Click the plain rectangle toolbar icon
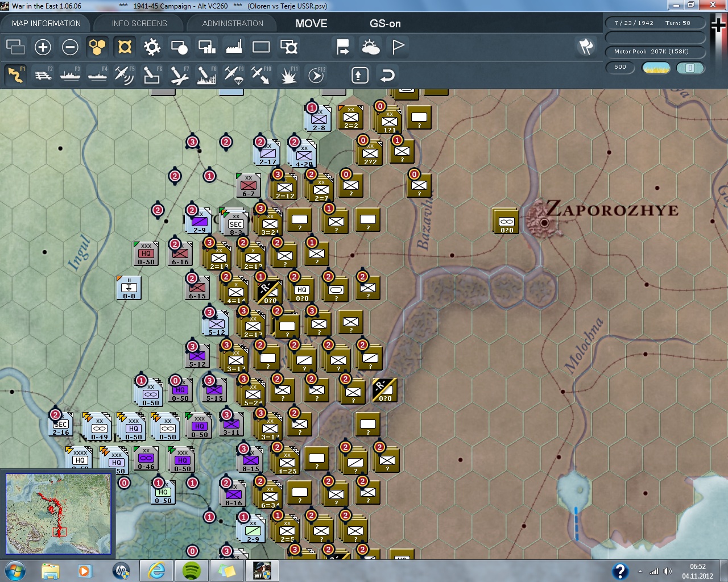The image size is (728, 582). pos(261,47)
